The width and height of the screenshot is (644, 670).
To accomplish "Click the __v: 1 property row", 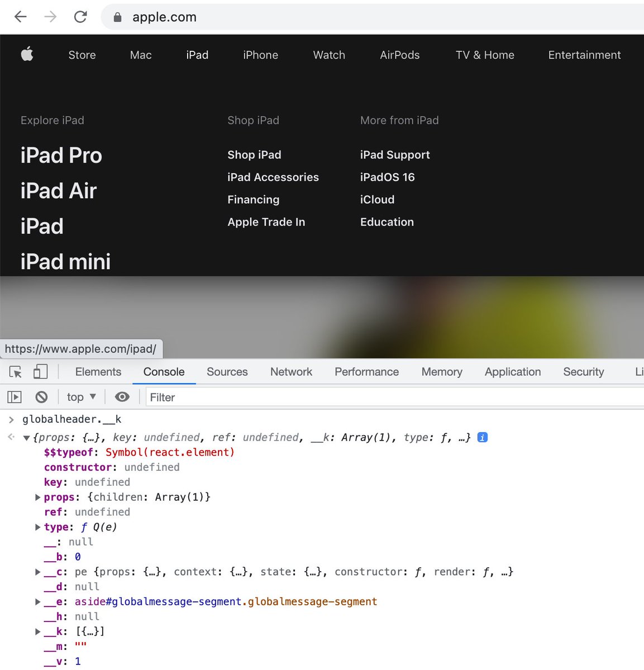I will pos(63,661).
